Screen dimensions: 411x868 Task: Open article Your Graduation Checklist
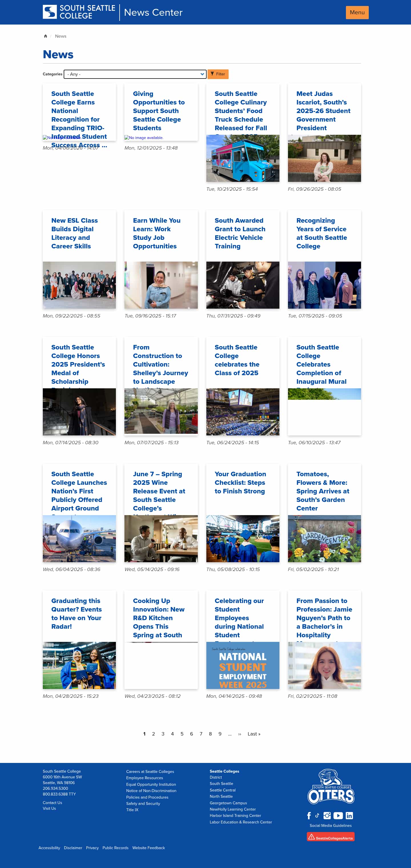pyautogui.click(x=240, y=483)
